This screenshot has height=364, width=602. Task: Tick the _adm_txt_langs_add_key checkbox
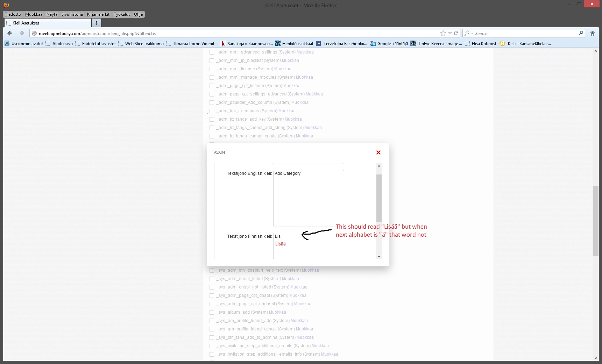pyautogui.click(x=212, y=119)
